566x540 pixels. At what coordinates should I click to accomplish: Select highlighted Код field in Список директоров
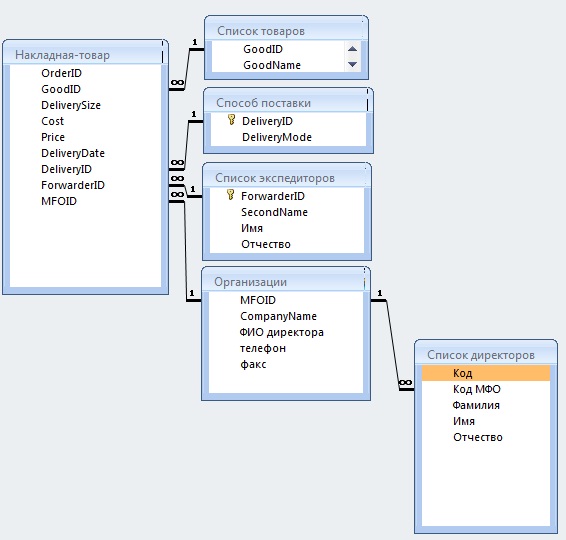(x=486, y=373)
